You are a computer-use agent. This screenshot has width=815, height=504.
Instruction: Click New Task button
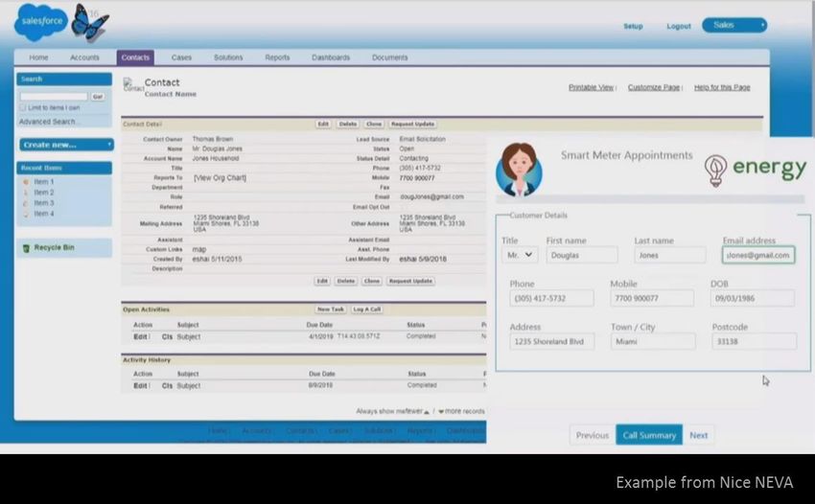coord(331,309)
